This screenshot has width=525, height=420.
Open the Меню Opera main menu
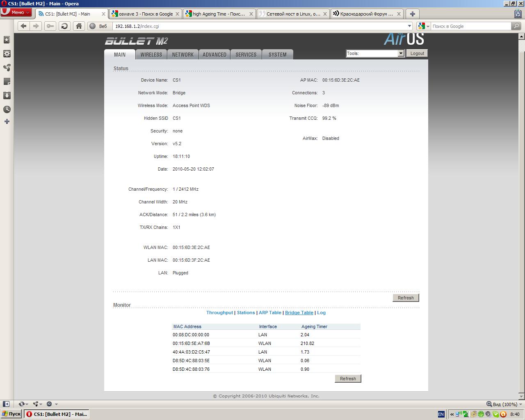click(x=16, y=12)
